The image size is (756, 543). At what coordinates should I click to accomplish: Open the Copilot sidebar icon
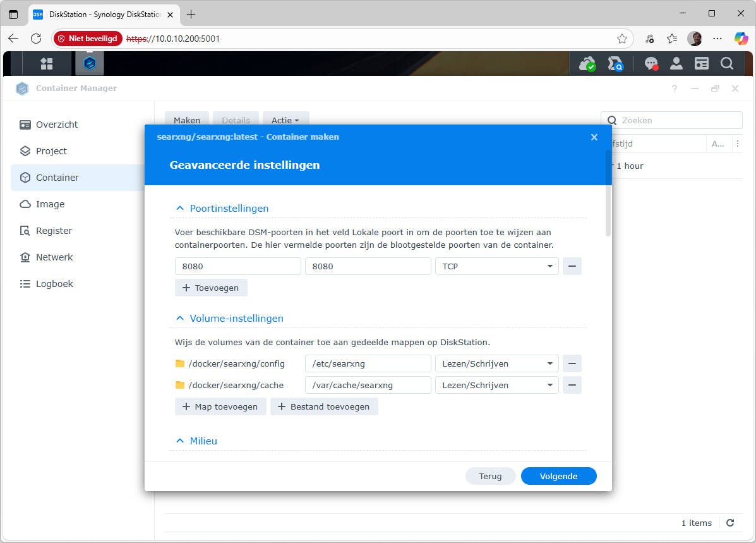(x=741, y=39)
